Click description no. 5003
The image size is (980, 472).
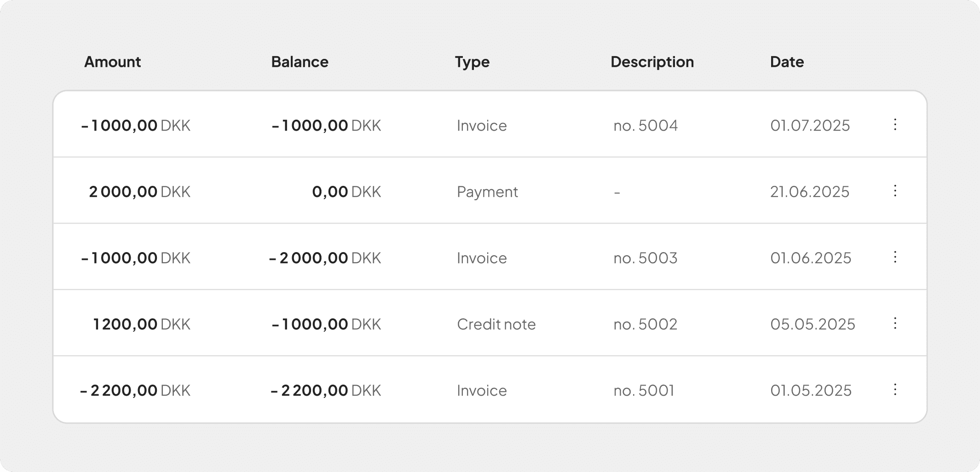point(646,258)
